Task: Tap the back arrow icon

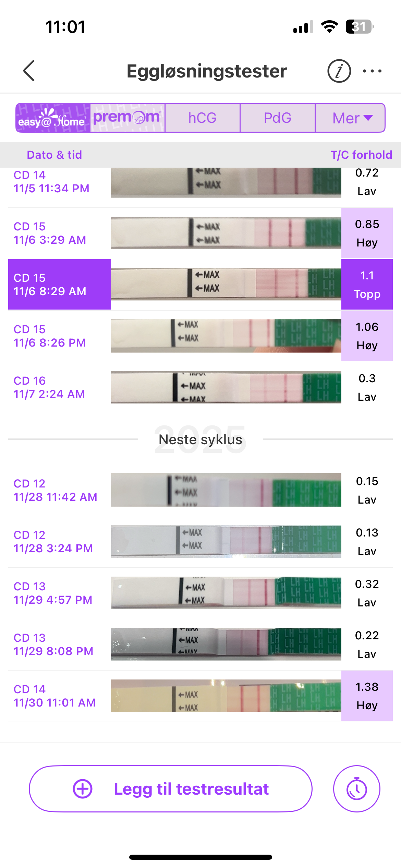Action: tap(29, 71)
